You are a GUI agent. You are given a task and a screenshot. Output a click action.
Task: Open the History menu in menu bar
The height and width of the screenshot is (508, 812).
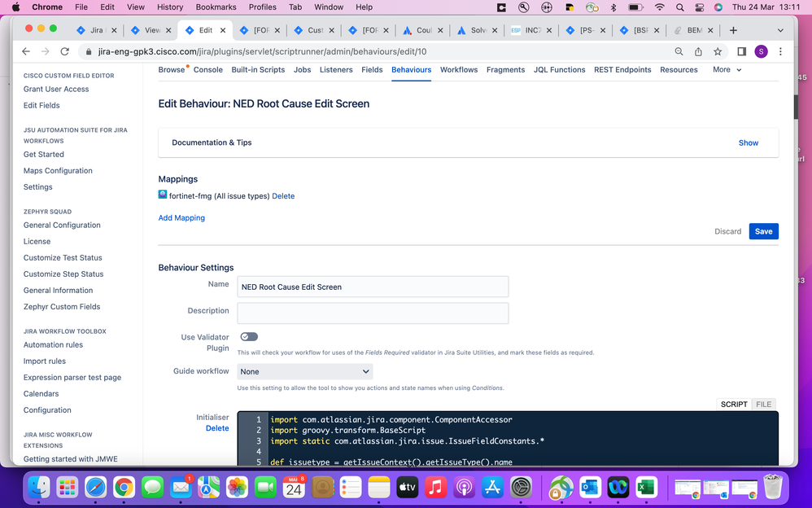170,7
